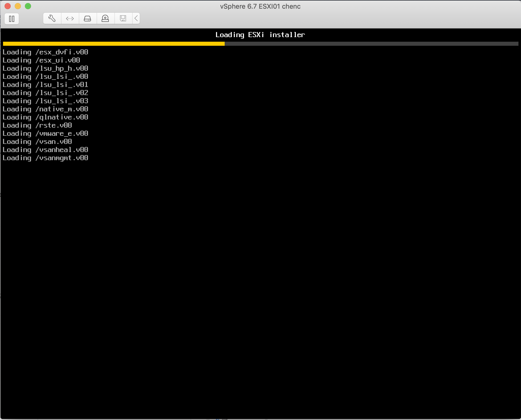Click line 'Loading /vmware_e.v00'
521x420 pixels.
click(x=45, y=133)
